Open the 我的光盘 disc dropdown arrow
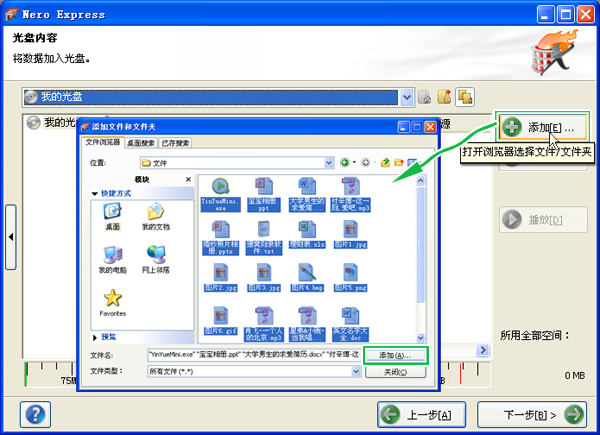The image size is (600, 435). coord(407,97)
